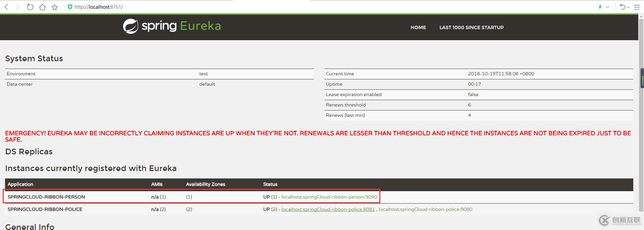Open the HOME navigation item
Viewport: 644px width, 230px height.
tap(418, 27)
